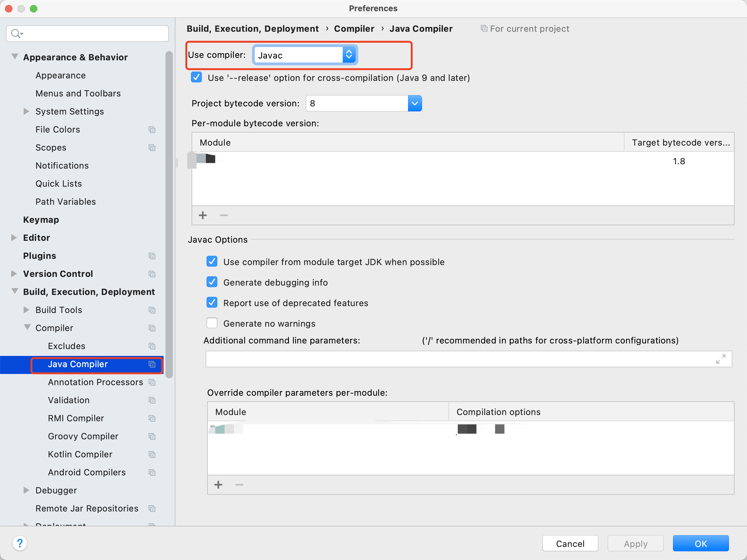Viewport: 747px width, 560px height.
Task: Click project-level icon next to File Colors
Action: [152, 130]
